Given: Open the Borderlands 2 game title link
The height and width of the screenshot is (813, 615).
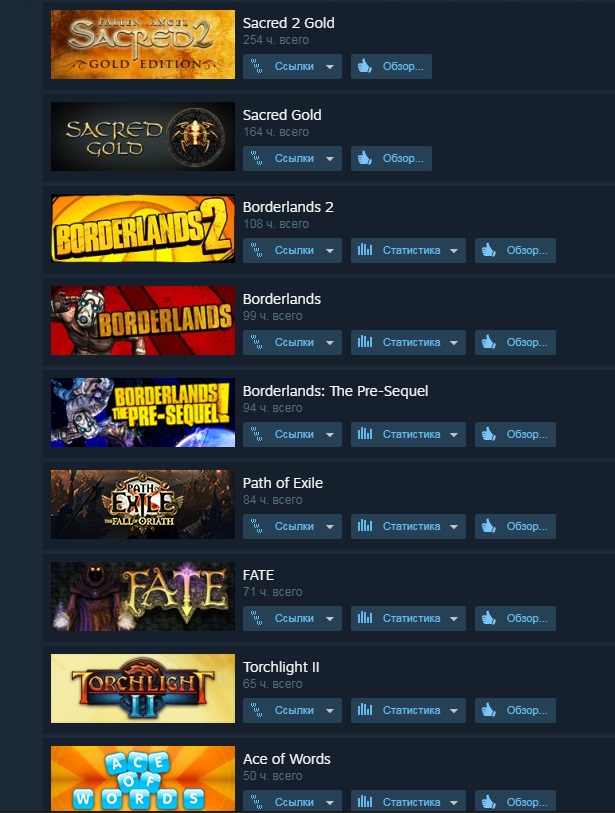Looking at the screenshot, I should tap(288, 207).
